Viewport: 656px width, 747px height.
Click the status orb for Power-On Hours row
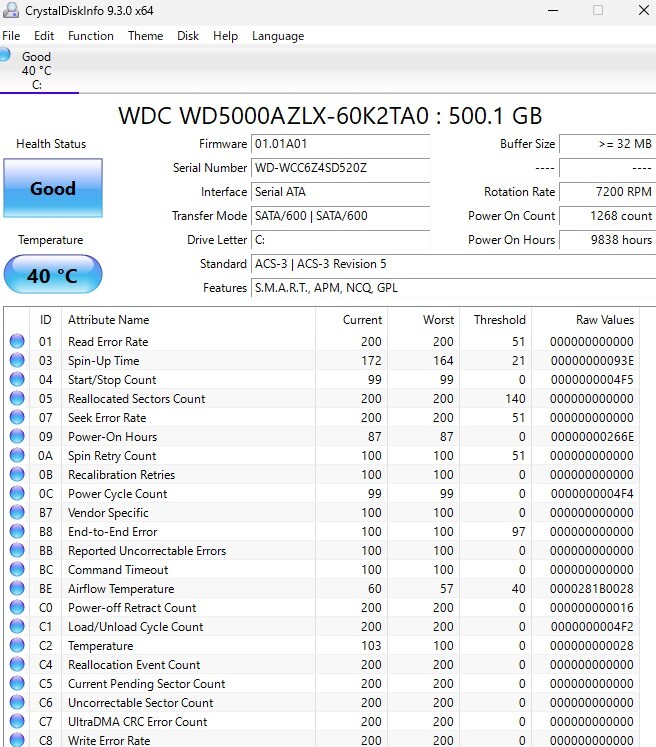click(x=17, y=436)
